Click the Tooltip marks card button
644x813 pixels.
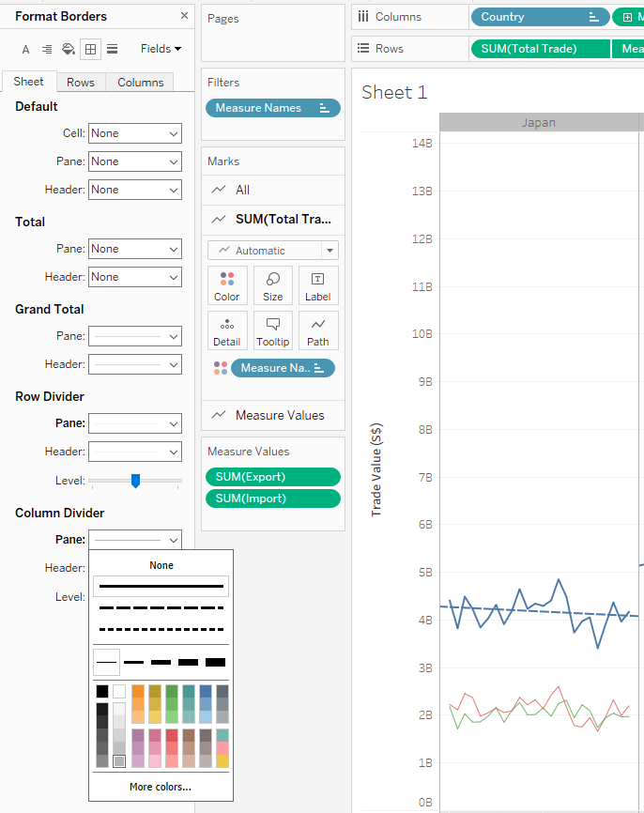click(x=272, y=330)
